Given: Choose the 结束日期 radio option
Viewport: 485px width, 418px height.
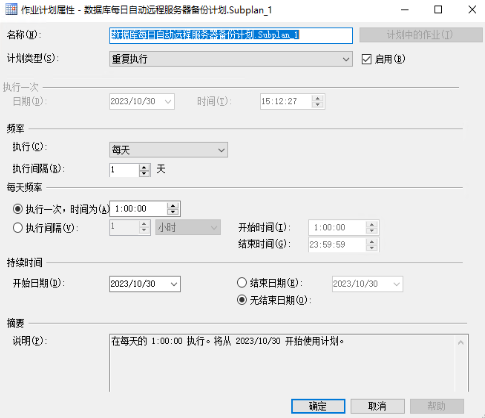Looking at the screenshot, I should coord(242,283).
